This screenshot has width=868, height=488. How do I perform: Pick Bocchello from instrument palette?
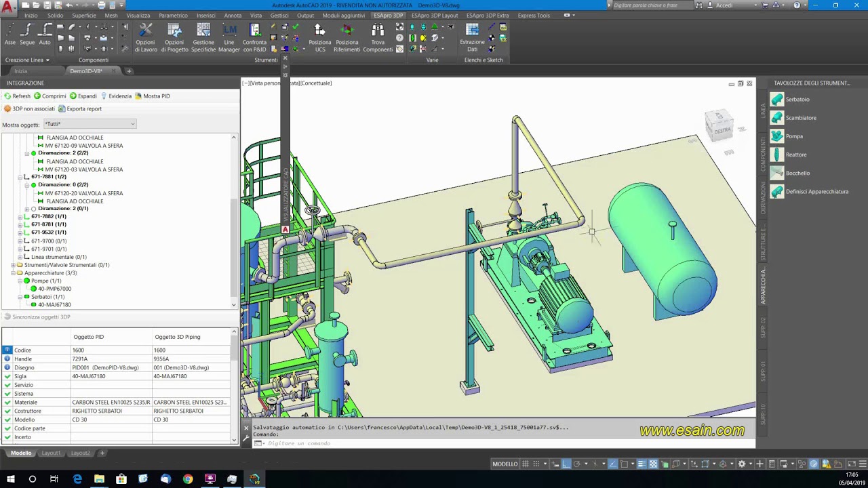(x=791, y=173)
